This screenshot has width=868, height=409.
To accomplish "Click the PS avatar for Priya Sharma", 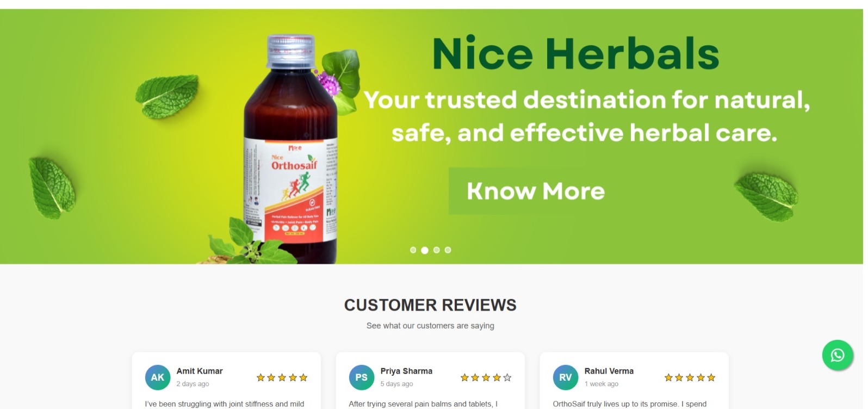I will pyautogui.click(x=362, y=377).
